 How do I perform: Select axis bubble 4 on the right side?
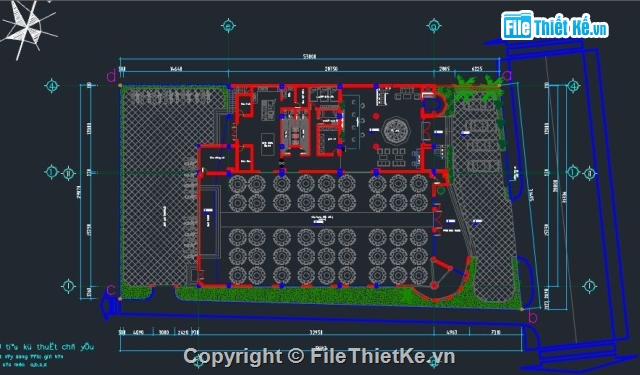click(573, 86)
